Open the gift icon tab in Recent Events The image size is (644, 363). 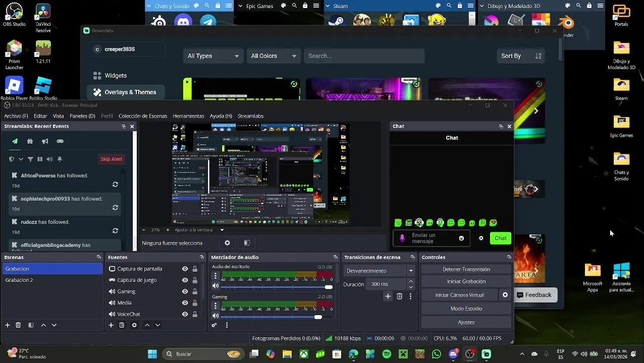[x=30, y=141]
